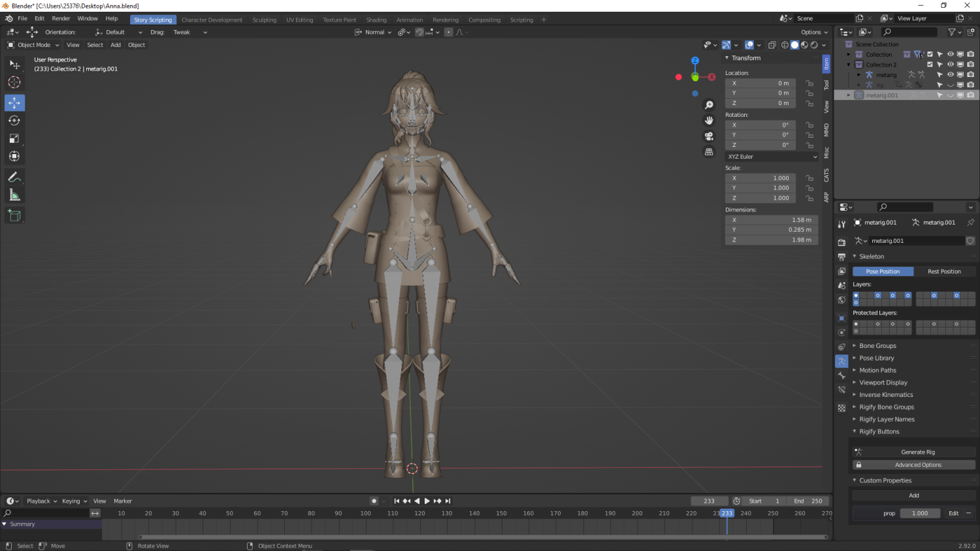This screenshot has height=551, width=980.
Task: Open the XYZ Euler rotation mode dropdown
Action: (772, 157)
